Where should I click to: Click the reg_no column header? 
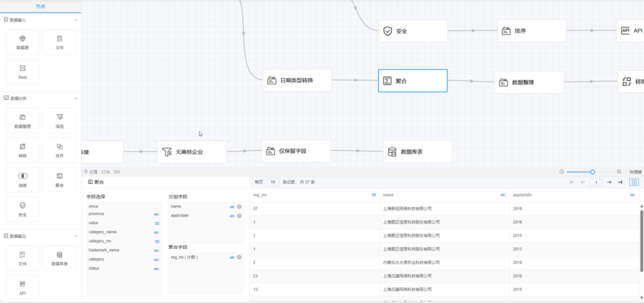(314, 195)
